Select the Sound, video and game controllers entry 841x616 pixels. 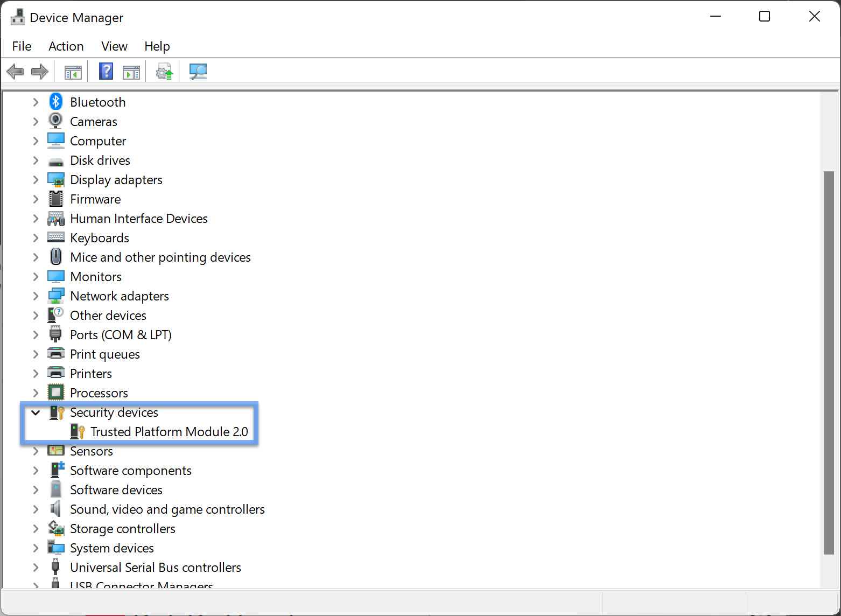tap(167, 509)
